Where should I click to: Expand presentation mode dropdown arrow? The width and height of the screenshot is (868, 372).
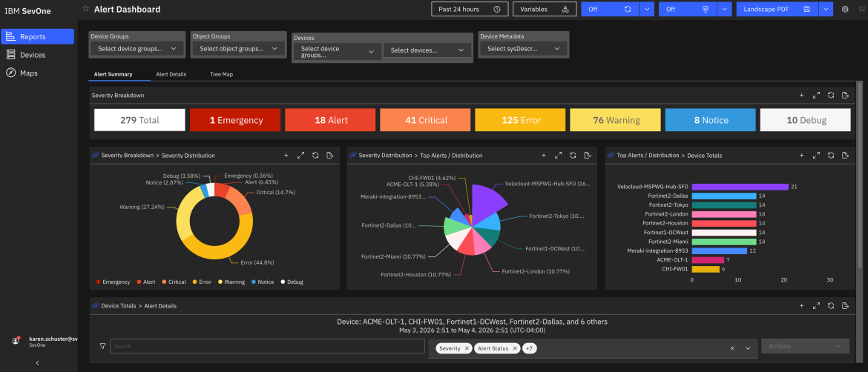725,10
